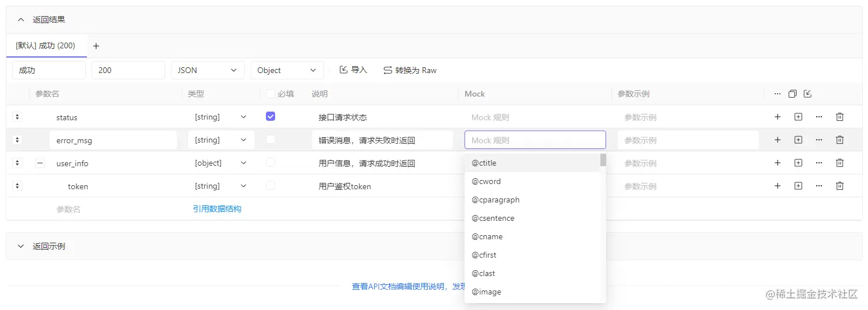Open more options for error_msg row

coord(819,140)
